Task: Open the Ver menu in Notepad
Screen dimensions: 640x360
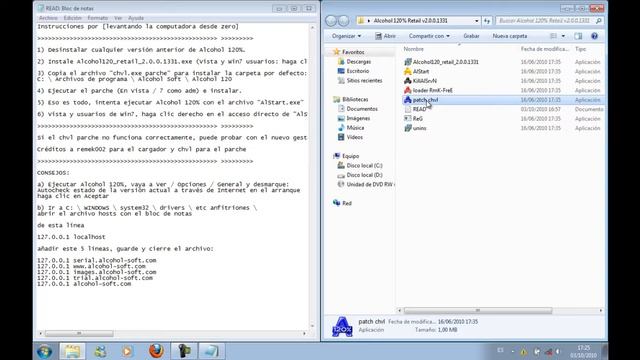Action: 118,18
